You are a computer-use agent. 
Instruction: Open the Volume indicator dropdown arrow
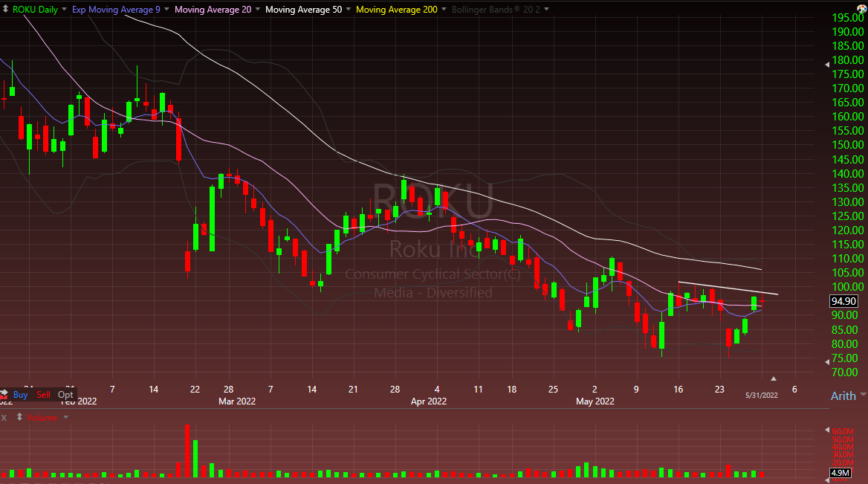tap(66, 417)
